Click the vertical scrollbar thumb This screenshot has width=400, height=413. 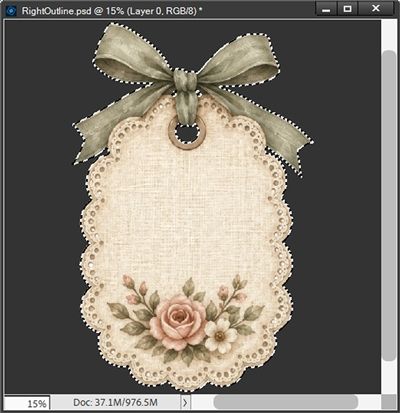point(388,205)
